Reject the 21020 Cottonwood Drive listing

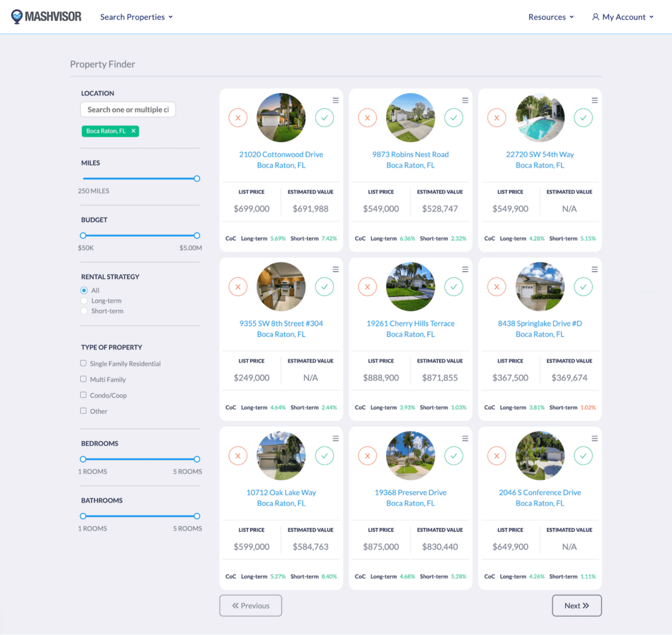click(x=238, y=118)
